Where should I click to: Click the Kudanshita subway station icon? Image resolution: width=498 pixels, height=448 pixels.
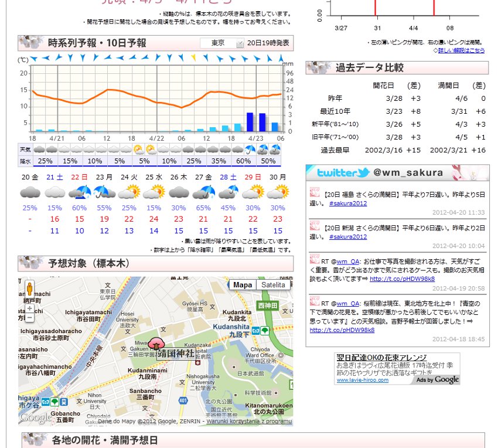click(255, 331)
